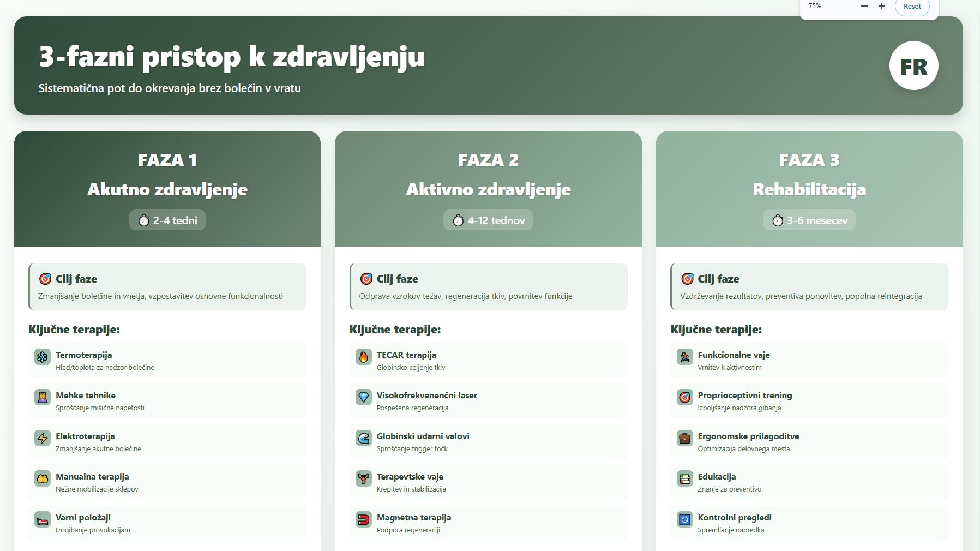Click the 2-4 tedni duration badge
The height and width of the screenshot is (551, 980).
(167, 220)
